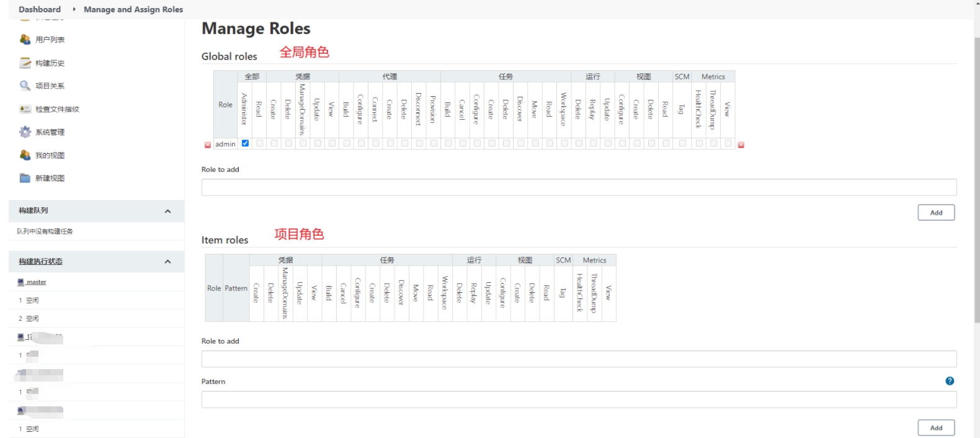Check the admin Metrics View checkbox
This screenshot has width=980, height=438.
point(728,143)
